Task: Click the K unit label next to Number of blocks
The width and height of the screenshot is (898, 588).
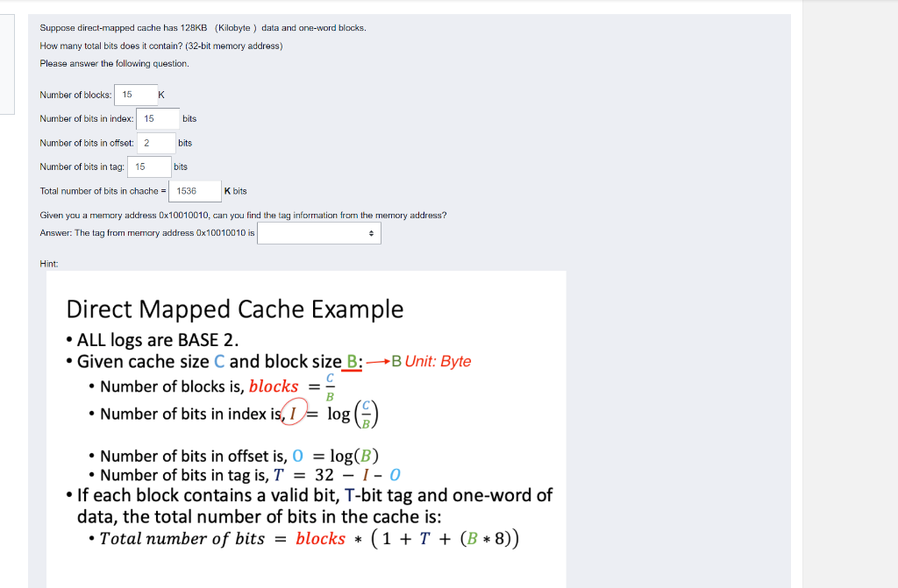Action: 161,95
